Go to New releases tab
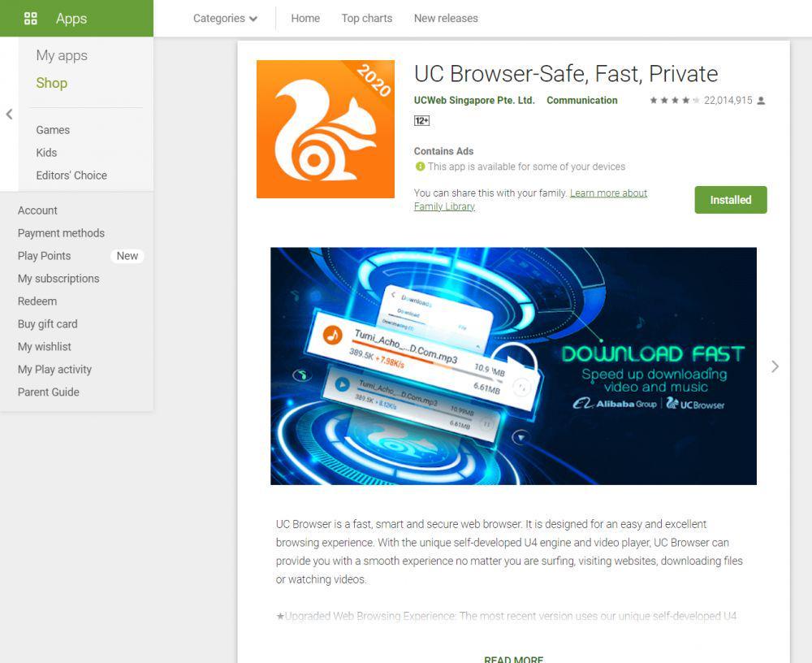The width and height of the screenshot is (812, 663). point(446,18)
